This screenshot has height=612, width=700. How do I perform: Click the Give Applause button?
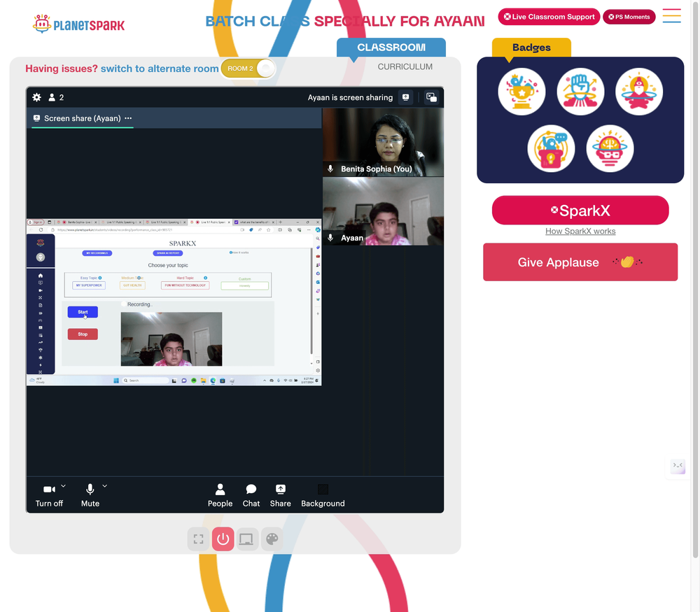click(580, 262)
